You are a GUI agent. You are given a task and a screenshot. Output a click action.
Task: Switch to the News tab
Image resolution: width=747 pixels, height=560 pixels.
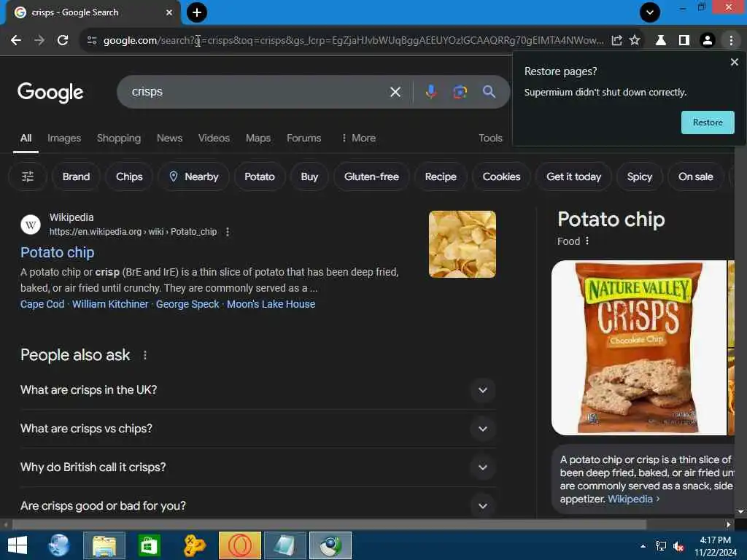click(169, 138)
